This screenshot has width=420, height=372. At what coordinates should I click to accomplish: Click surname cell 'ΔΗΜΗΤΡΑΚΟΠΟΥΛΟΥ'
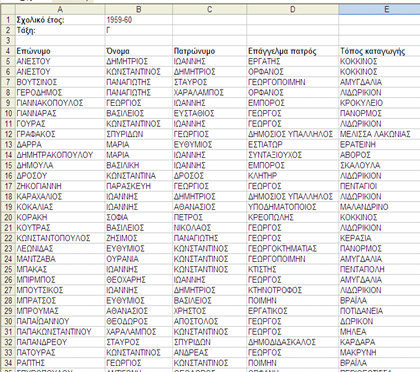(x=60, y=155)
